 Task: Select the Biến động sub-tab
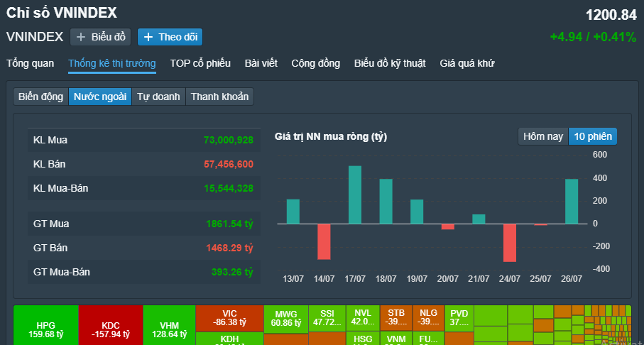click(x=40, y=97)
